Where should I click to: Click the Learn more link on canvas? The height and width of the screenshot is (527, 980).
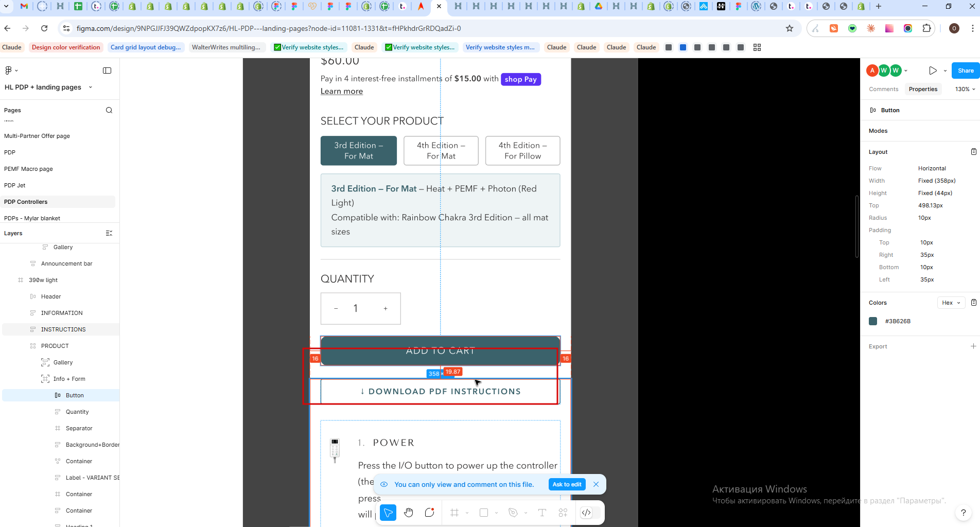coord(342,91)
